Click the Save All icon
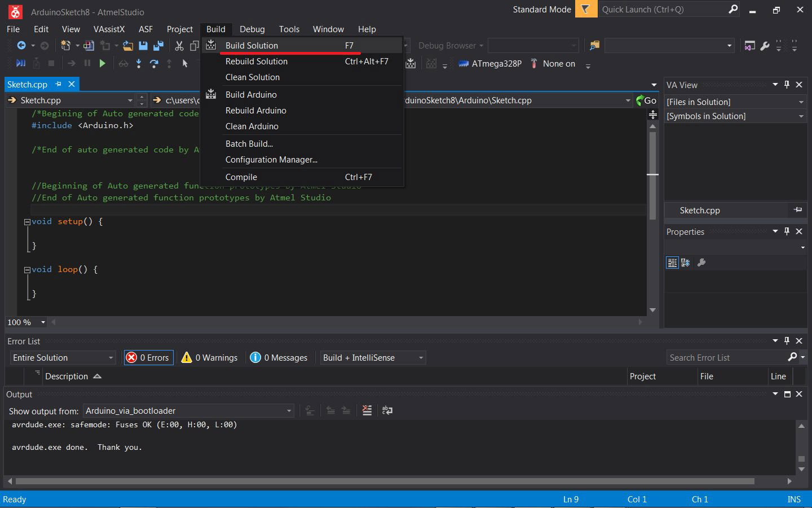The height and width of the screenshot is (508, 812). 158,46
